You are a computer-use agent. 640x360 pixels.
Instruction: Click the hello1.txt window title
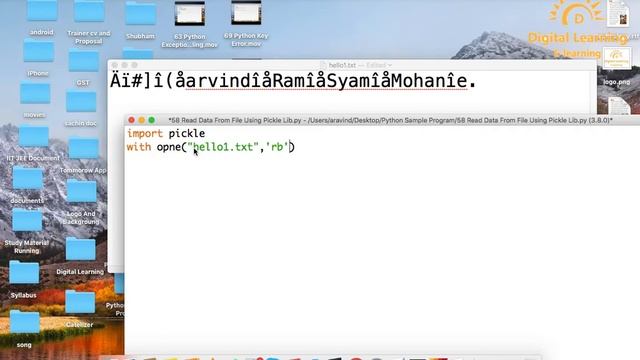pos(342,65)
